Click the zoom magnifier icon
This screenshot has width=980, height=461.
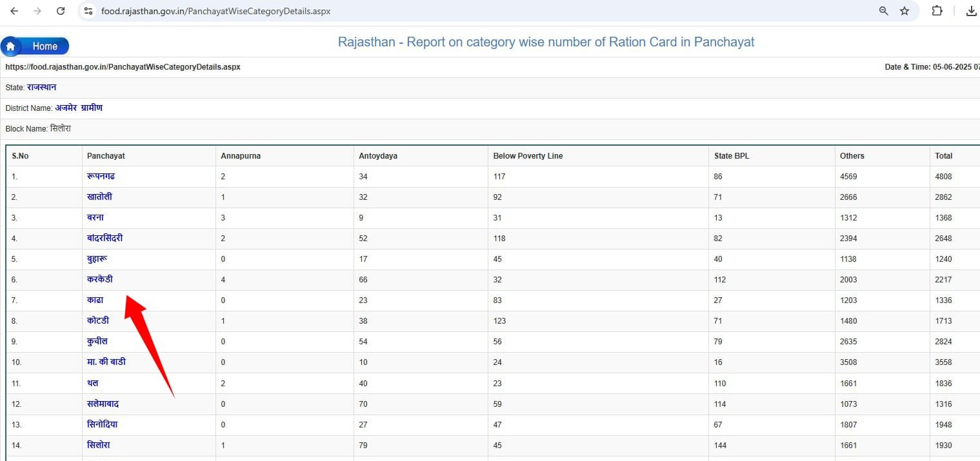pyautogui.click(x=883, y=11)
